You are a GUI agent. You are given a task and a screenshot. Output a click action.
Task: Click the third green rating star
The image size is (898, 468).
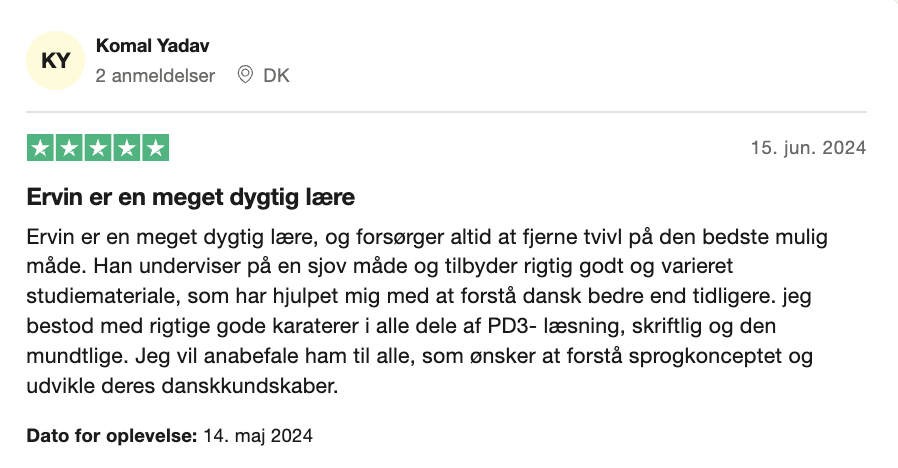[98, 148]
